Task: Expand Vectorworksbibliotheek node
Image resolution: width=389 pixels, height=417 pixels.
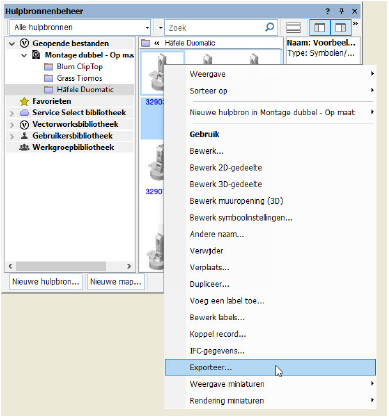Action: click(x=12, y=125)
